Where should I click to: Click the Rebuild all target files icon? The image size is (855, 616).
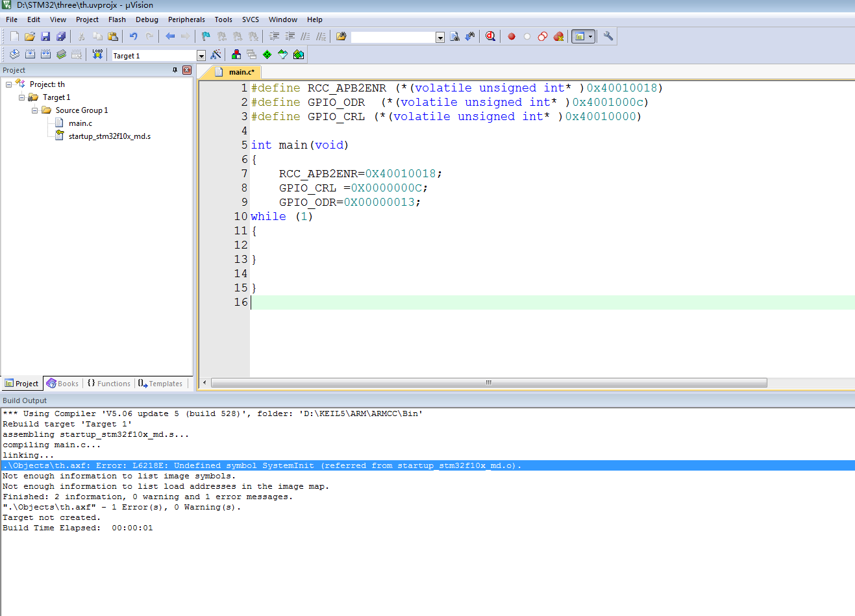45,55
